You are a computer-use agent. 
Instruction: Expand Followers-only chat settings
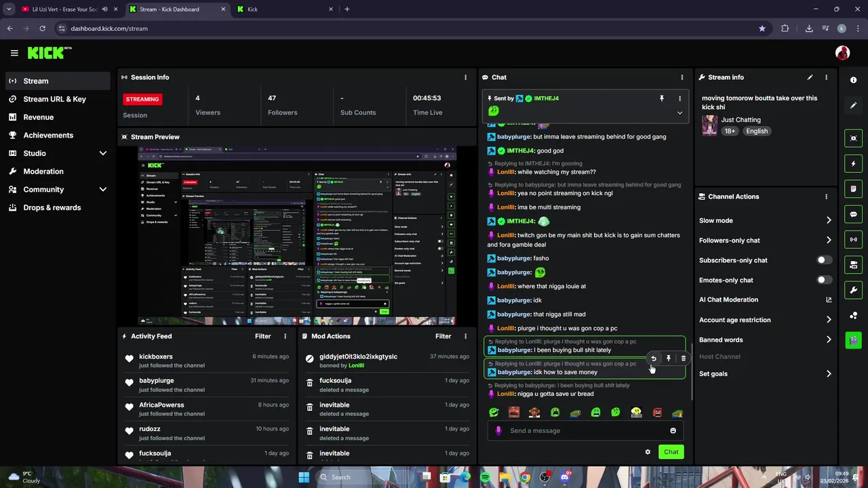click(x=829, y=240)
